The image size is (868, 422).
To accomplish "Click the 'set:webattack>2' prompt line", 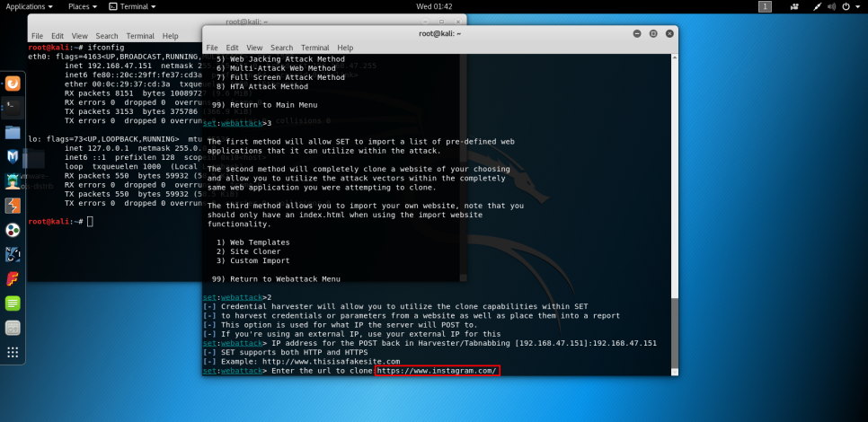I will (x=237, y=297).
